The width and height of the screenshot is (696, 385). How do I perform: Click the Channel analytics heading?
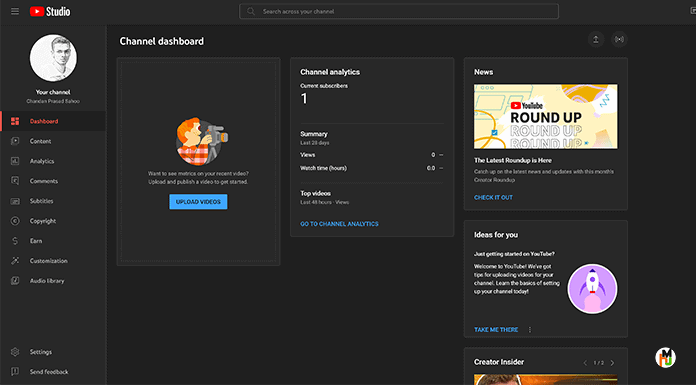pyautogui.click(x=330, y=72)
